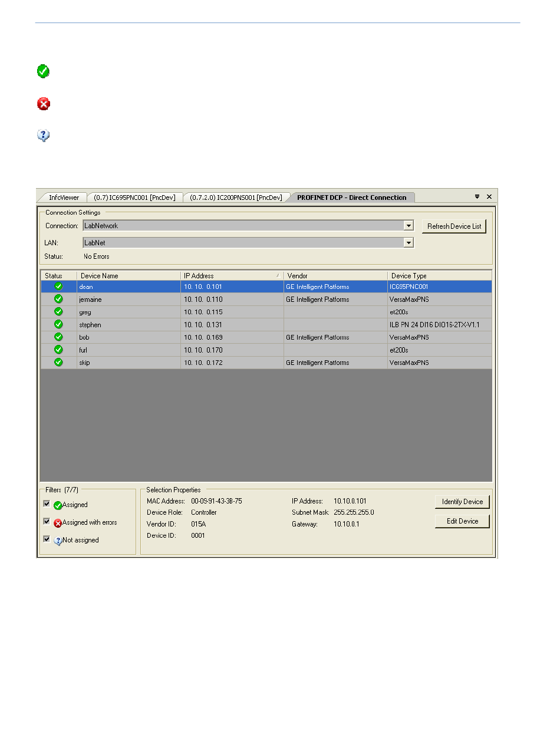
Task: Click GE Intelligent Platforms vendor in bob row
Action: tap(335, 338)
